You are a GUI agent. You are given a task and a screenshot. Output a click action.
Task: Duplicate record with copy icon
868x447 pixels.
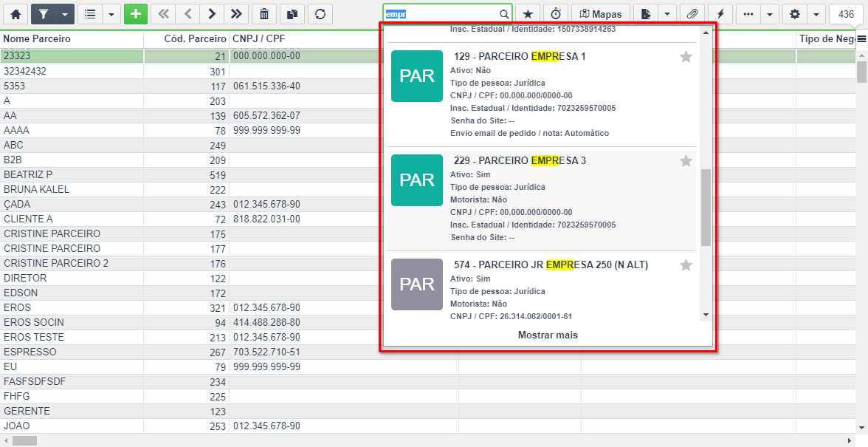(x=292, y=14)
